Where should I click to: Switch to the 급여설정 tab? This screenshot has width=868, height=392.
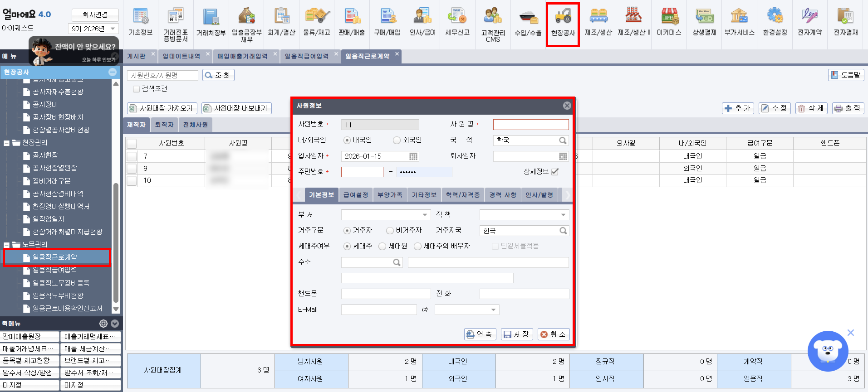356,195
